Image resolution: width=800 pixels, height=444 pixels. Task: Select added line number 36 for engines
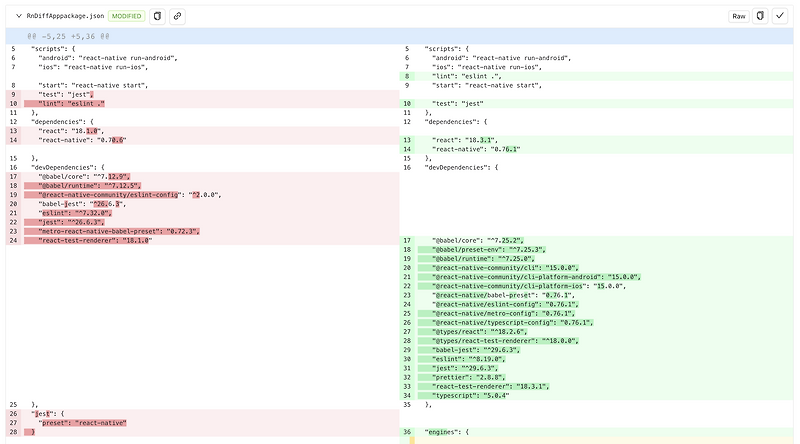click(408, 431)
